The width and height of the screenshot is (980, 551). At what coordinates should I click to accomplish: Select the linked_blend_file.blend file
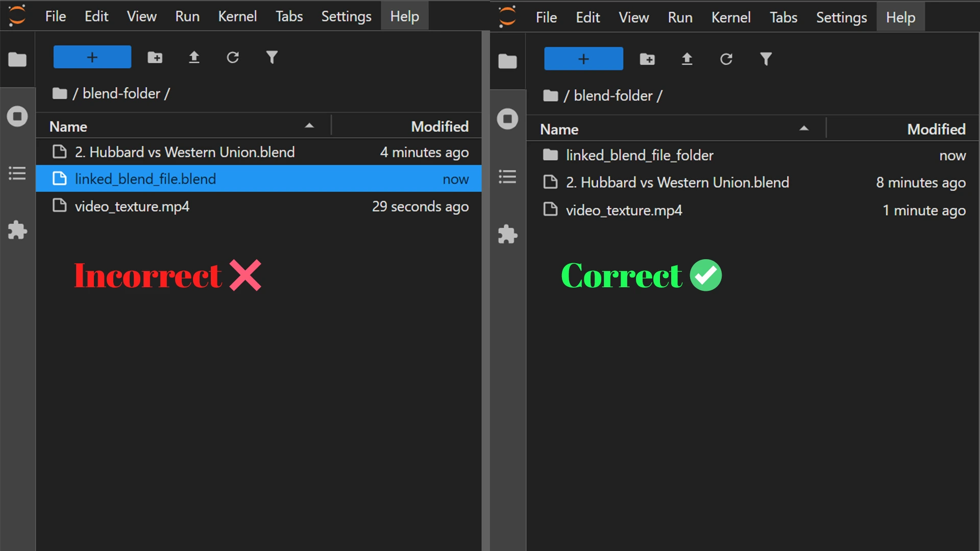(x=145, y=179)
